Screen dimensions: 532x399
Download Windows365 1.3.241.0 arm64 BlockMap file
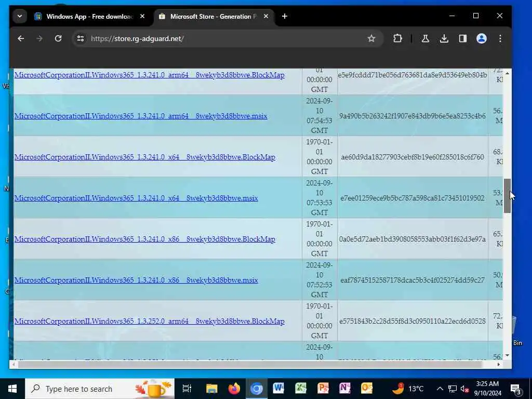click(x=149, y=75)
